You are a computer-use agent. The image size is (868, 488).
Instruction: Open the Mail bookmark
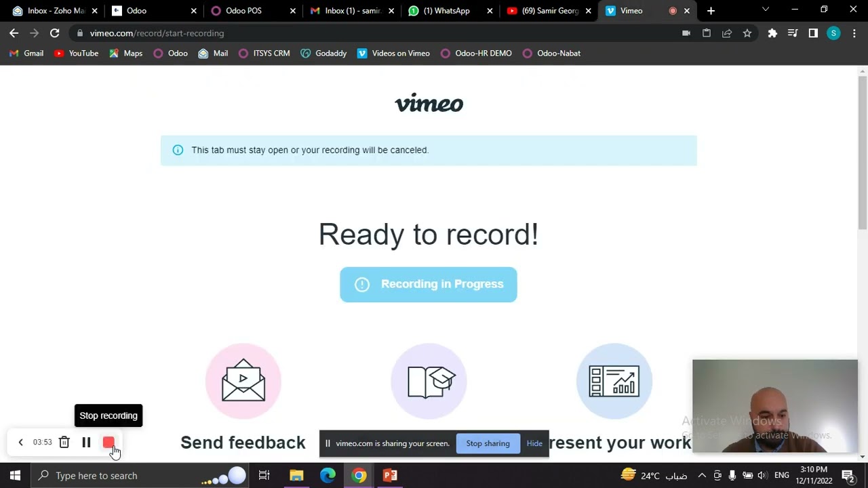[x=214, y=54]
